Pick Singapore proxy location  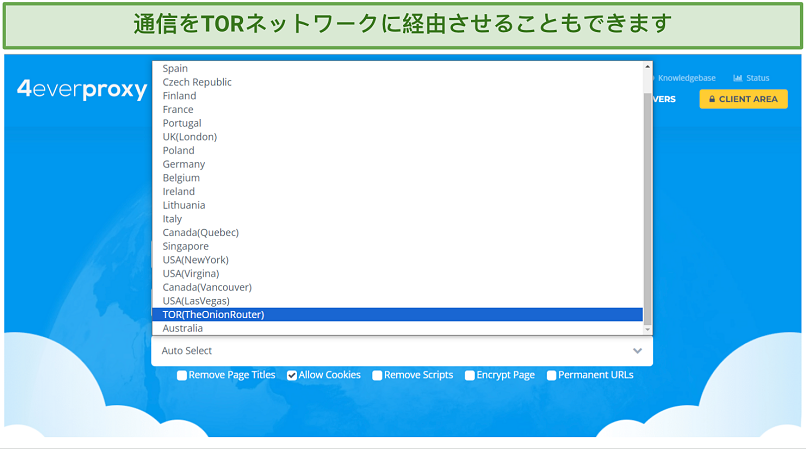click(x=397, y=246)
